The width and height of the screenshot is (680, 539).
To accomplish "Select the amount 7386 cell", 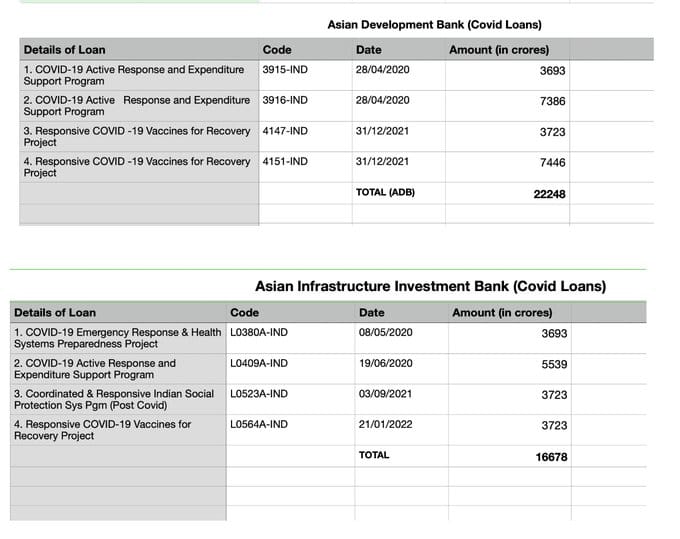I will pos(507,106).
